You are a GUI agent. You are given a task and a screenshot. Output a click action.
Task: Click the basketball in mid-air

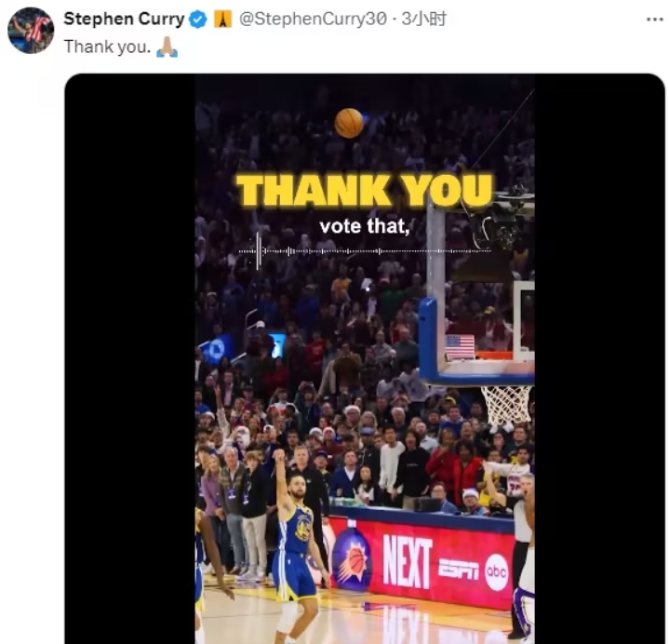click(x=349, y=123)
